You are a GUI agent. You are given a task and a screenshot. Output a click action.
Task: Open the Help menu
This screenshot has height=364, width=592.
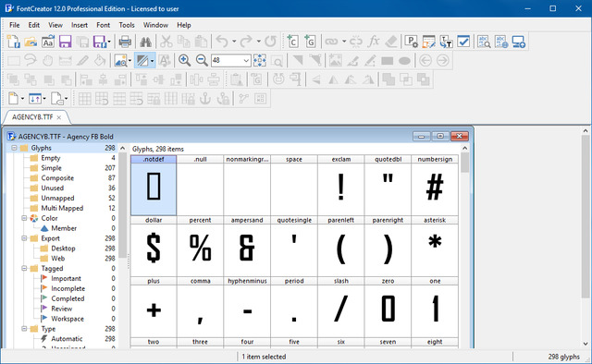184,25
